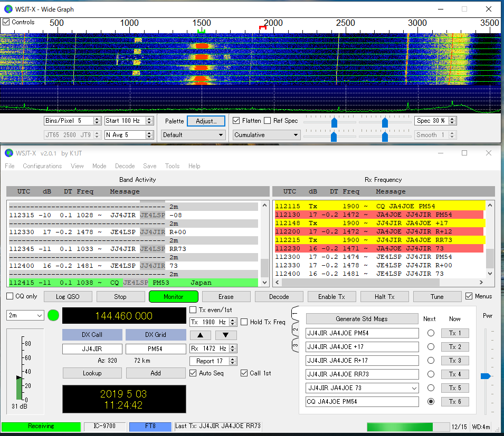Click the Controls checkbox on the Wide Graph
Image resolution: width=504 pixels, height=436 pixels.
click(7, 22)
